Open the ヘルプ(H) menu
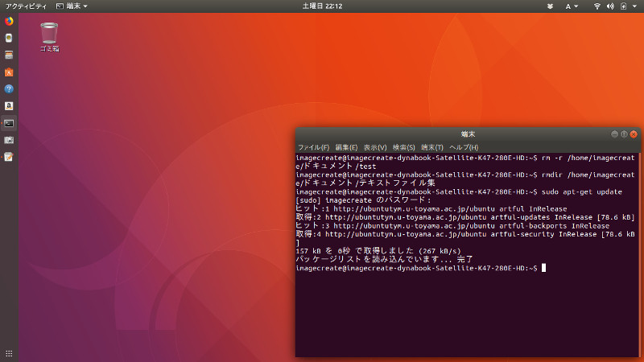644x362 pixels. click(x=464, y=147)
